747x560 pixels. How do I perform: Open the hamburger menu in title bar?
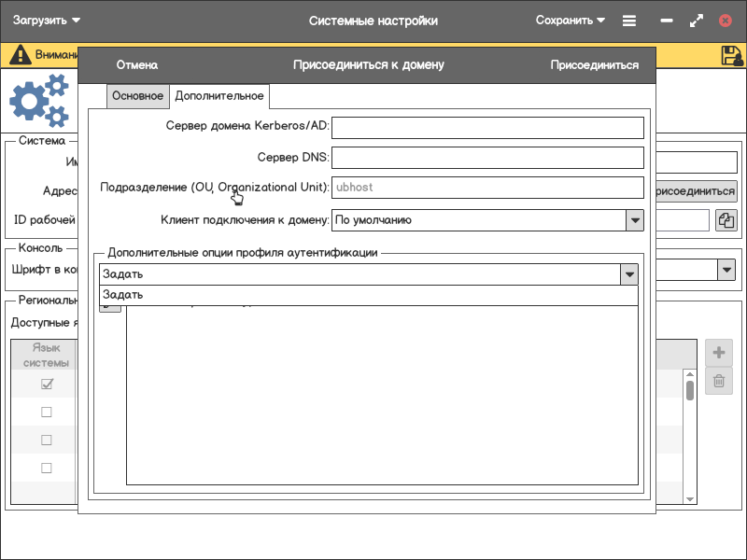[x=629, y=21]
